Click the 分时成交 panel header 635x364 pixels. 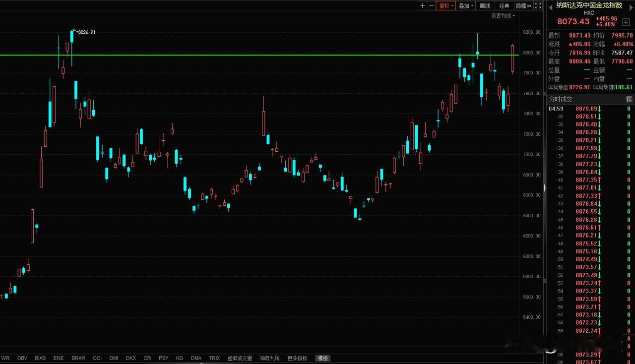coord(590,99)
